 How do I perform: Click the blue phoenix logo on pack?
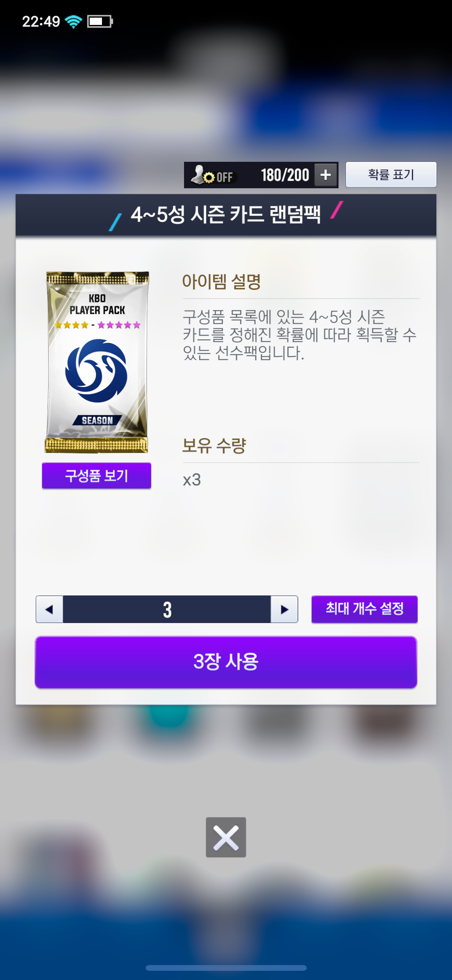(x=96, y=371)
